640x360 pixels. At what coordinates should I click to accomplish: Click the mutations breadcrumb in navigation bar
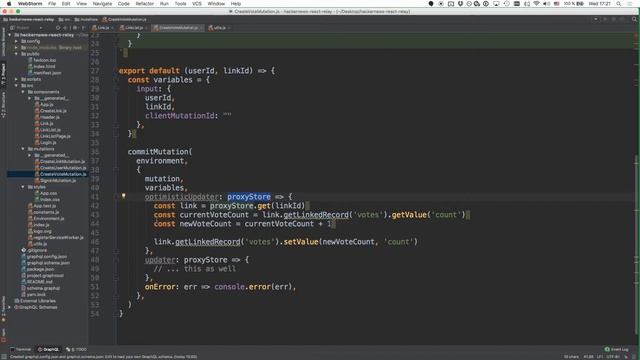tap(87, 19)
